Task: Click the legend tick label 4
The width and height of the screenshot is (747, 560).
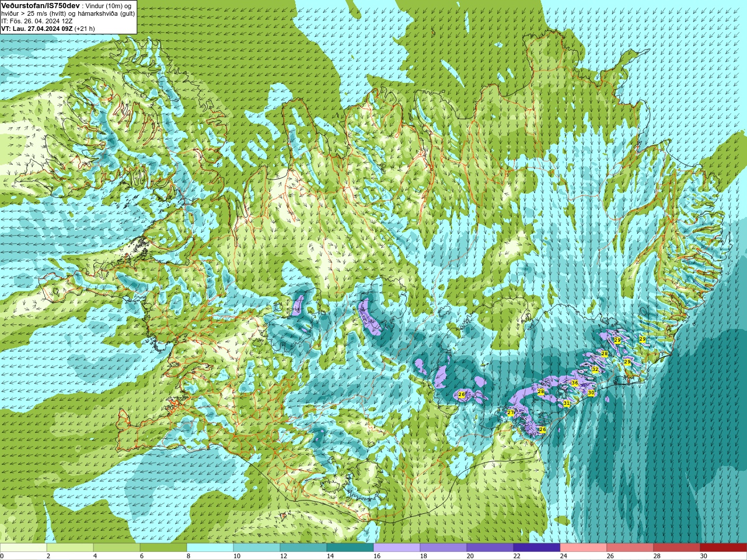Action: (x=95, y=556)
